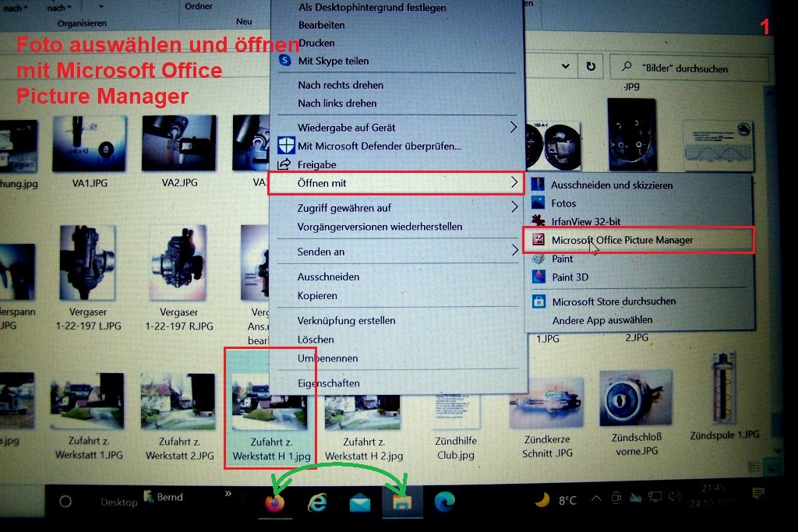This screenshot has height=532, width=798.
Task: Click the Picture Manager icon
Action: (538, 239)
